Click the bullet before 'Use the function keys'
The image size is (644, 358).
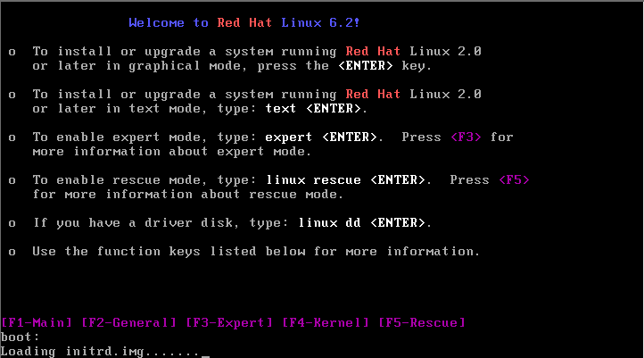point(12,253)
